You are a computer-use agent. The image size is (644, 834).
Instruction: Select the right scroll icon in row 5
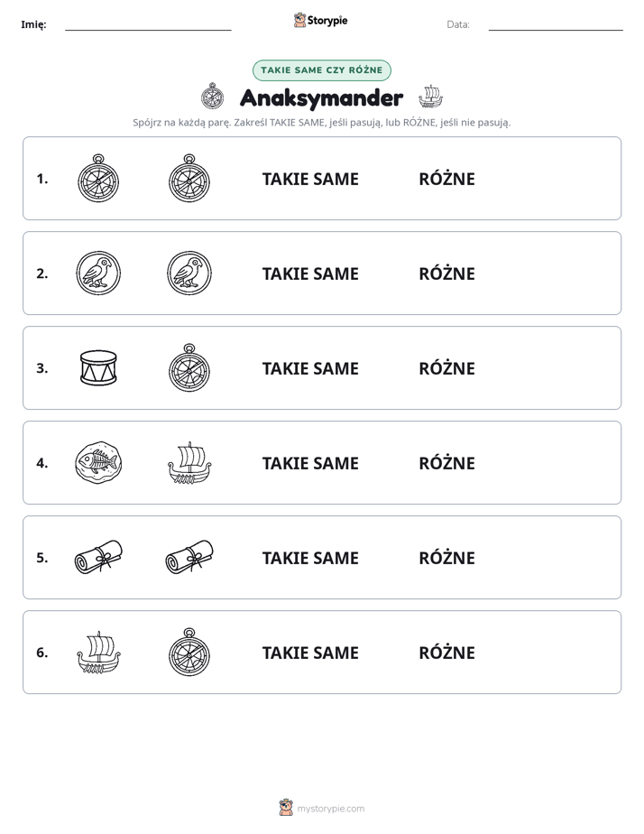[189, 557]
